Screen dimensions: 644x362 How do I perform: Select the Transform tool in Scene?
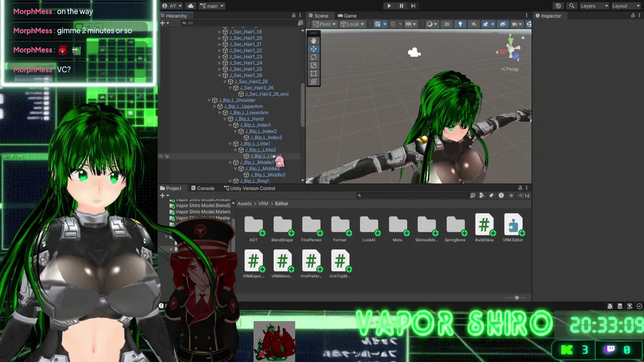click(313, 81)
